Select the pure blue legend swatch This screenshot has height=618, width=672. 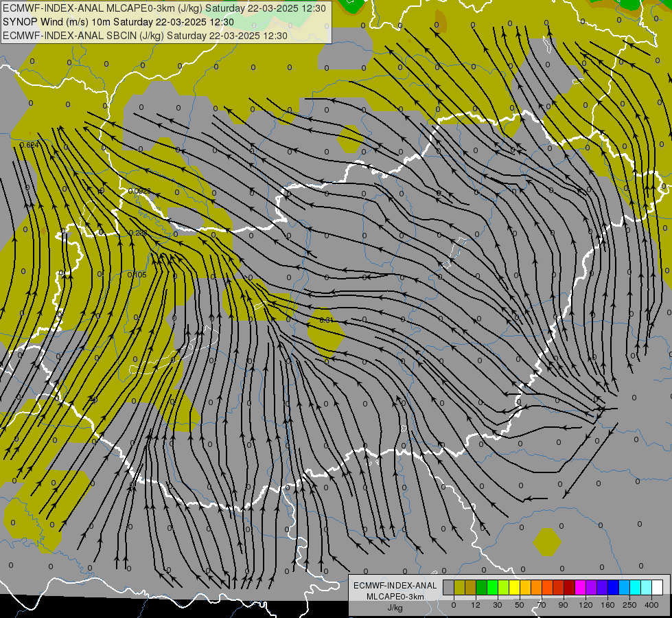613,587
